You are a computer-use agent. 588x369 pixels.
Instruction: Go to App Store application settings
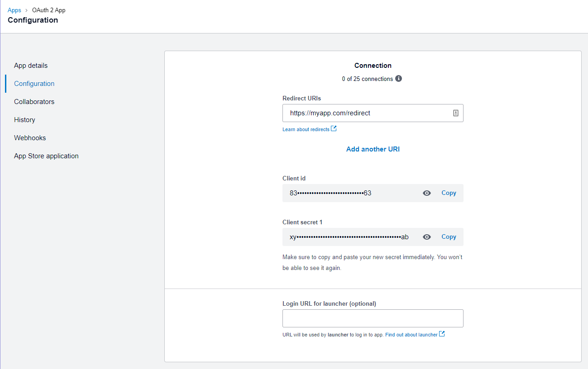[x=46, y=156]
